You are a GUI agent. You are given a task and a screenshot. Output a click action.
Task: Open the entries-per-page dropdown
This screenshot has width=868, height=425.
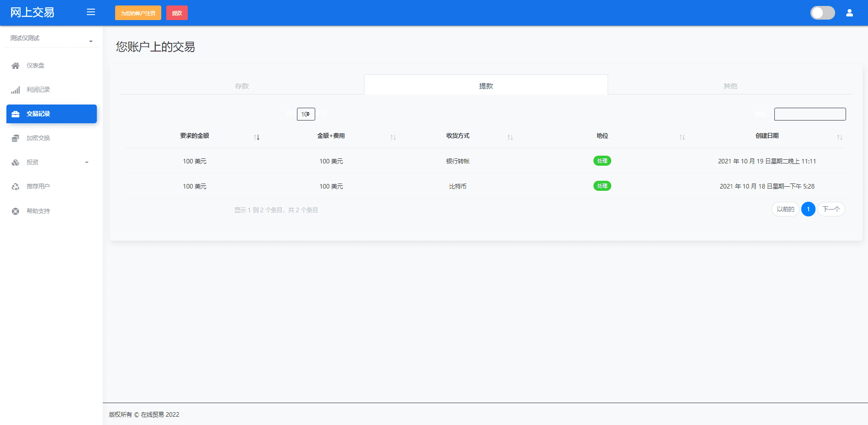coord(306,114)
